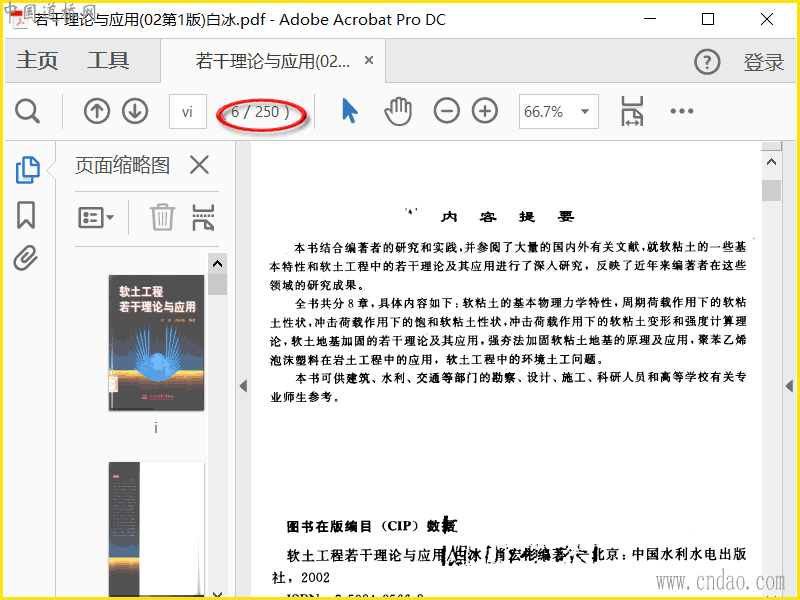Open thumbnail options menu dropdown

click(95, 218)
